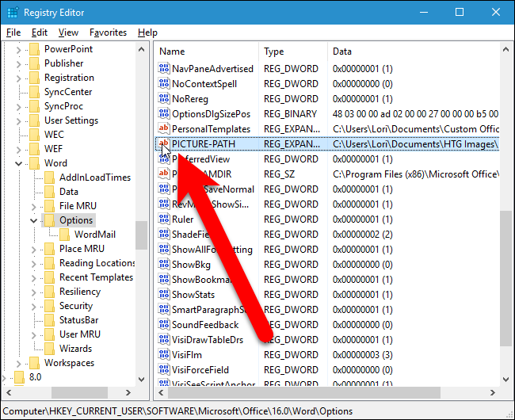This screenshot has height=420, width=515.
Task: Sort values by Name column header
Action: pos(206,52)
